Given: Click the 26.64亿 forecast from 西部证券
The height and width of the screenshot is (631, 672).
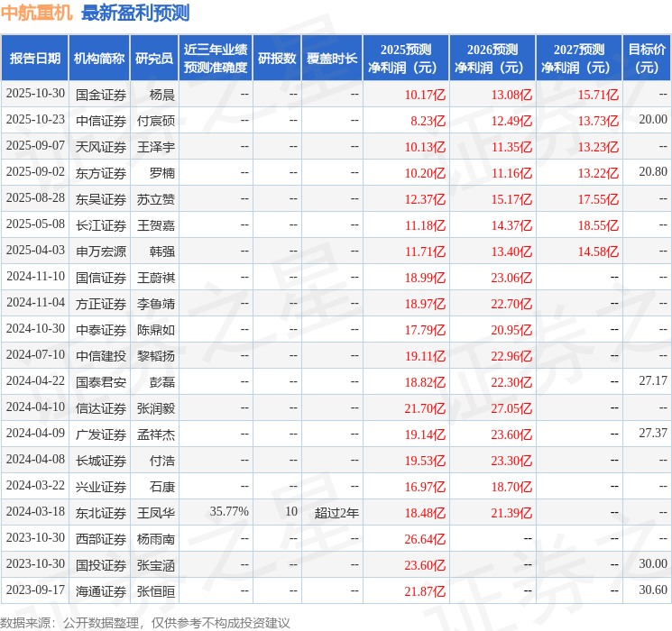Looking at the screenshot, I should [x=425, y=539].
